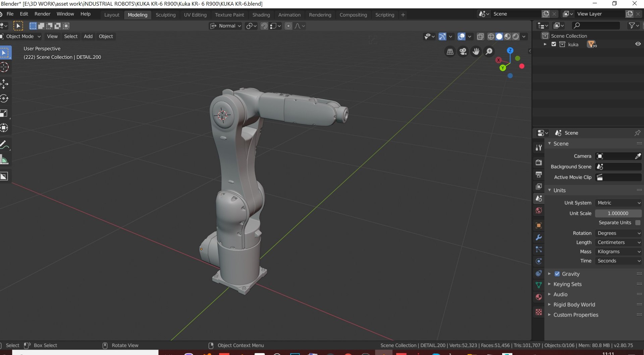Open the viewport Add menu

88,36
